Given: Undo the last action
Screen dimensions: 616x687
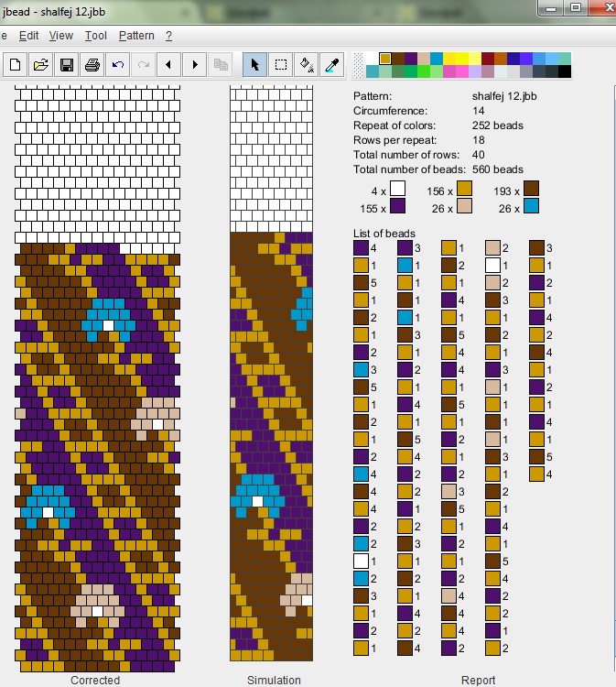Looking at the screenshot, I should point(117,64).
